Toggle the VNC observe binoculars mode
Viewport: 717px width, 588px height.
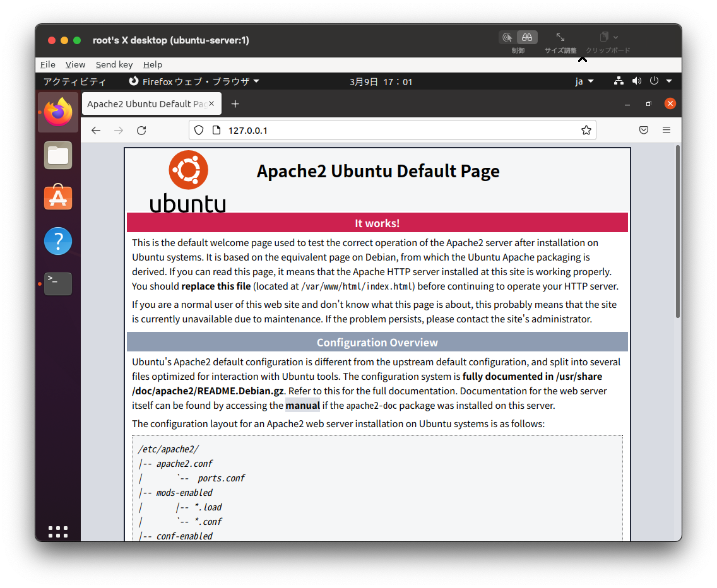tap(527, 37)
